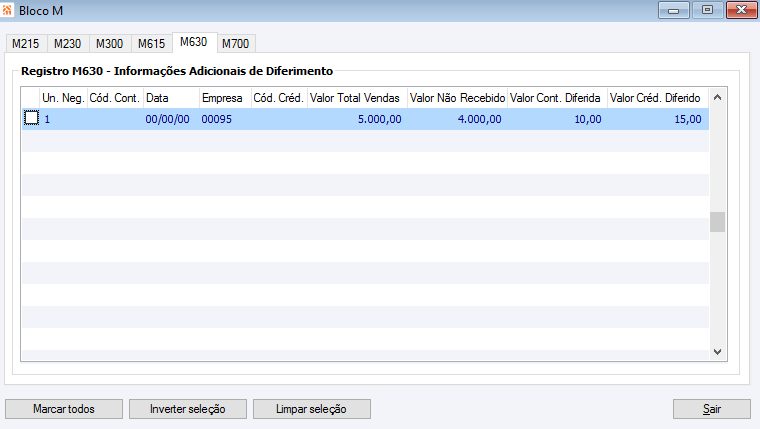
Task: Click the Empresa column header
Action: point(225,98)
